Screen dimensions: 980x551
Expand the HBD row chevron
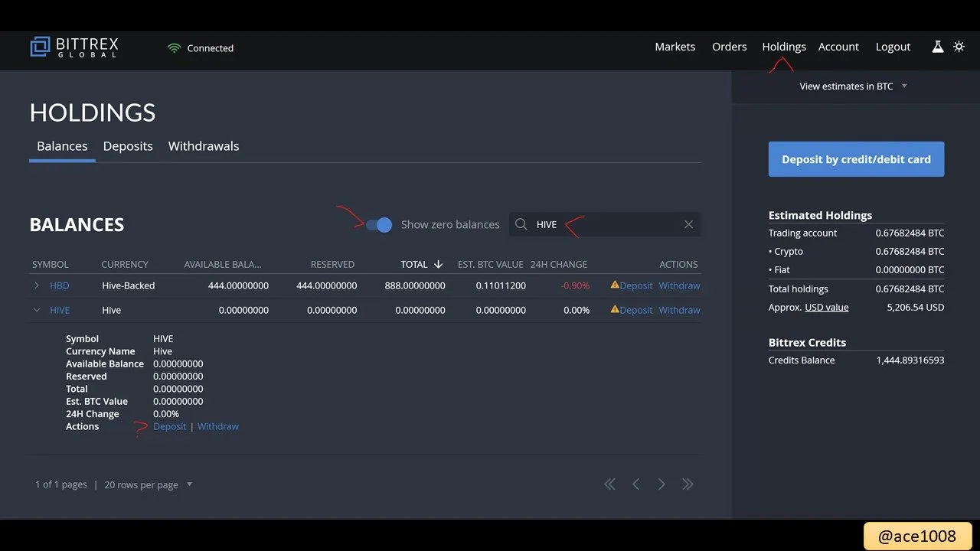(x=37, y=285)
